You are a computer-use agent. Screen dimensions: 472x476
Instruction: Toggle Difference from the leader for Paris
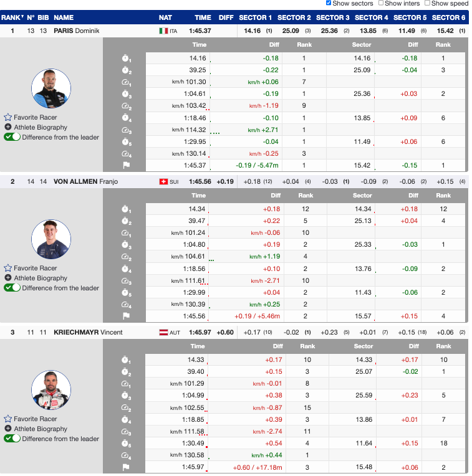tap(12, 137)
